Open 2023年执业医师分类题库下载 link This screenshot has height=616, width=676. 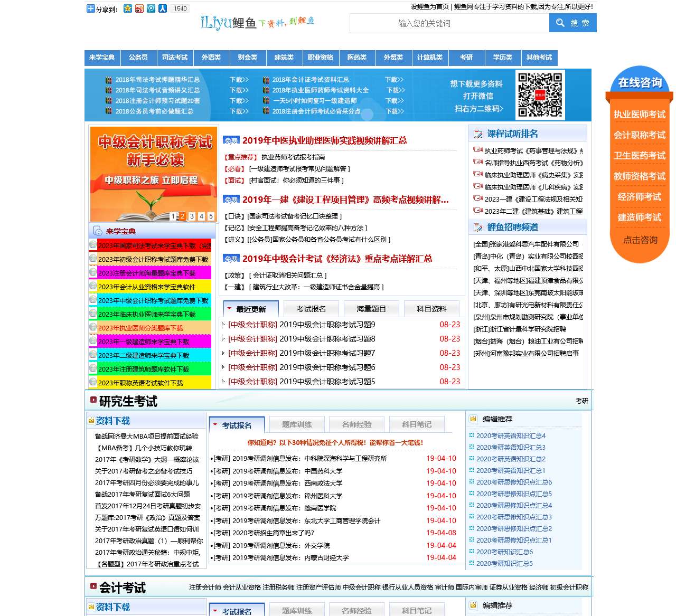click(140, 328)
